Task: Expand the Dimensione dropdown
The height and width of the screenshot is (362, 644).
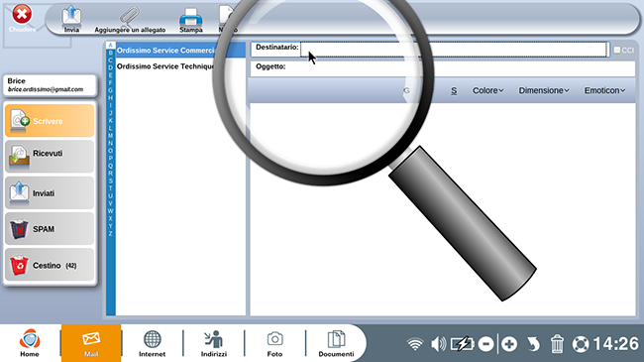Action: point(544,90)
